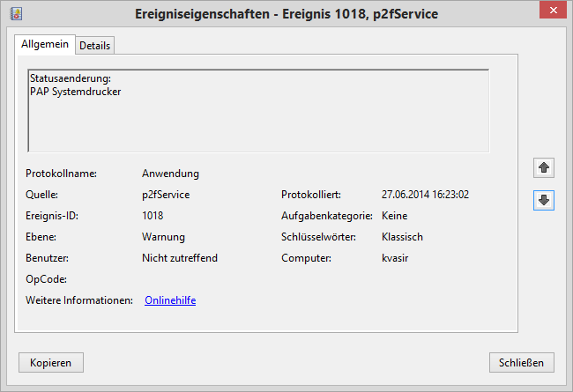Screen dimensions: 573x392
Task: Click the window title Ereigniseigenschaften text
Action: point(286,14)
